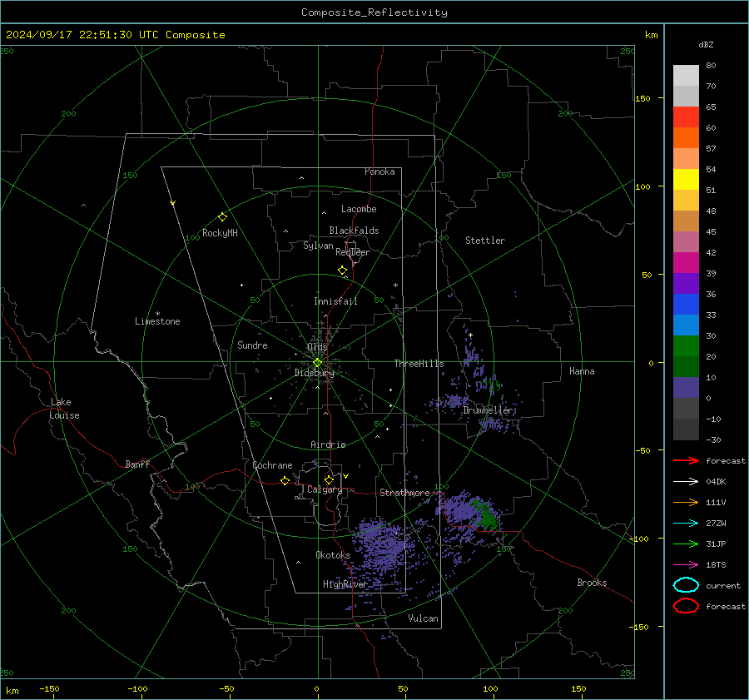The height and width of the screenshot is (700, 749).
Task: Pick the pink 42 dBZ color swatch
Action: point(686,242)
